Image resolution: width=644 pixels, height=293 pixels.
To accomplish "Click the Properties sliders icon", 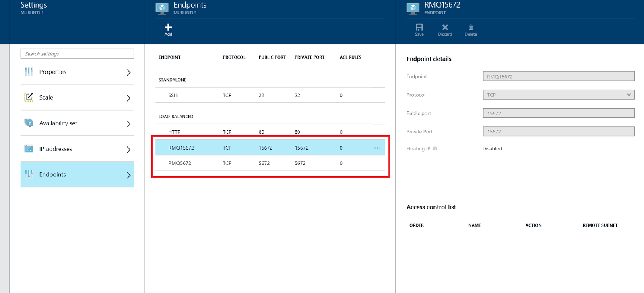I will coord(29,72).
